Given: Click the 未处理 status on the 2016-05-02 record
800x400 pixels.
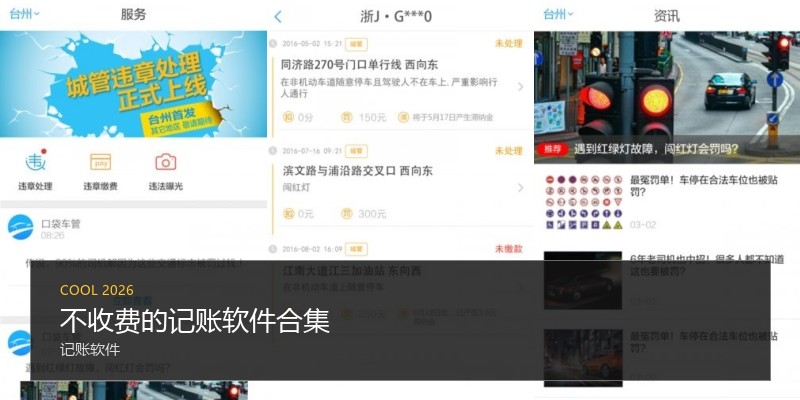Looking at the screenshot, I should pyautogui.click(x=509, y=44).
